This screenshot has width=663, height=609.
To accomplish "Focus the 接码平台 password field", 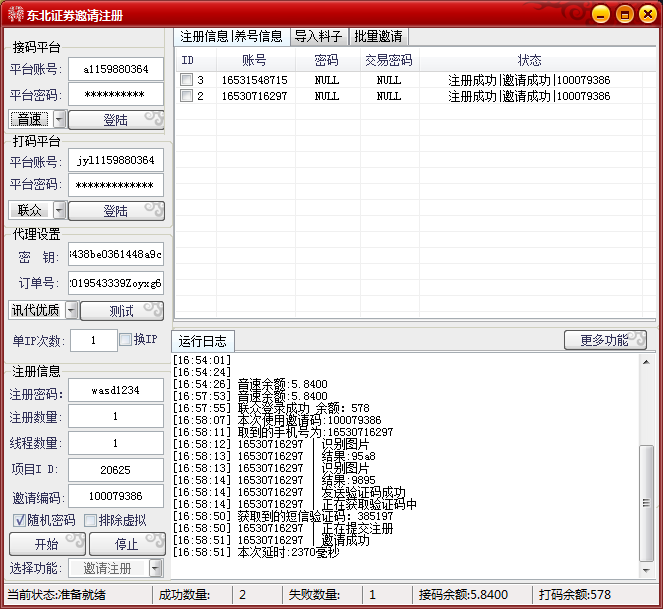I will click(x=116, y=94).
